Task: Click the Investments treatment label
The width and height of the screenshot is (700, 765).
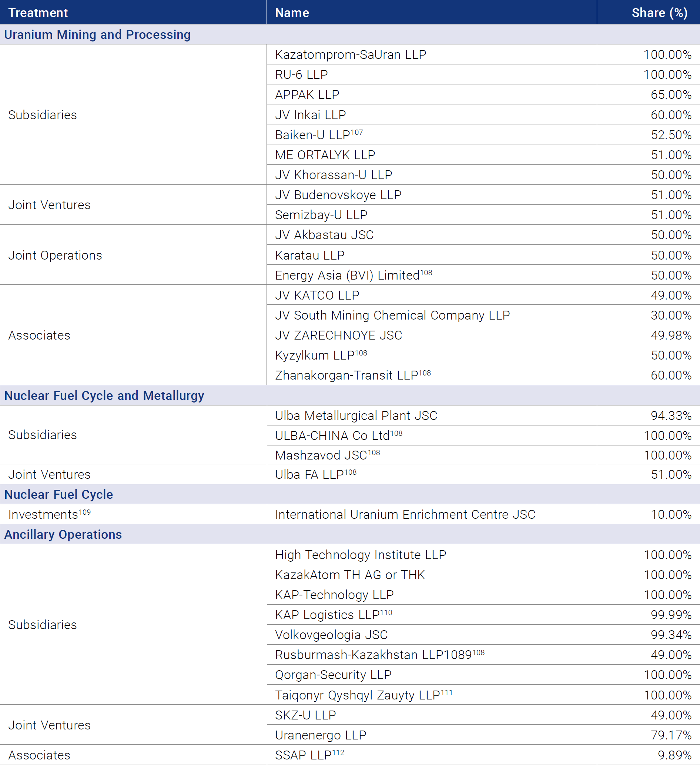Action: pos(49,515)
